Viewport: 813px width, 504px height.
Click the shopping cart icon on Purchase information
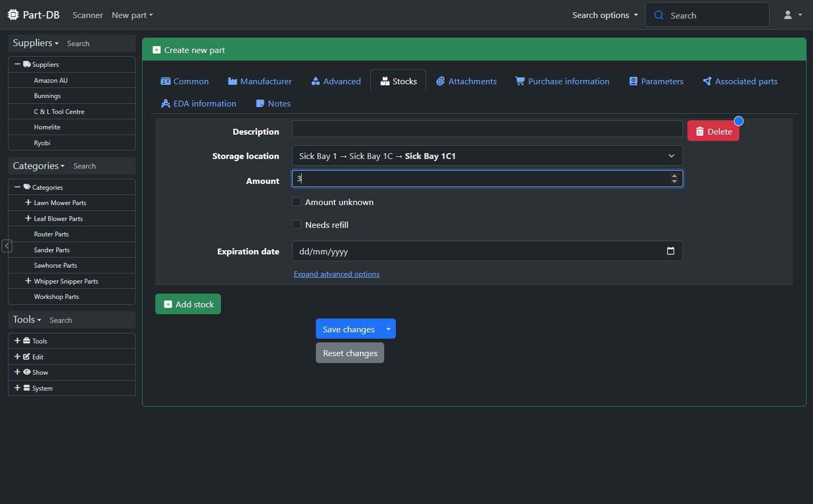(x=520, y=81)
